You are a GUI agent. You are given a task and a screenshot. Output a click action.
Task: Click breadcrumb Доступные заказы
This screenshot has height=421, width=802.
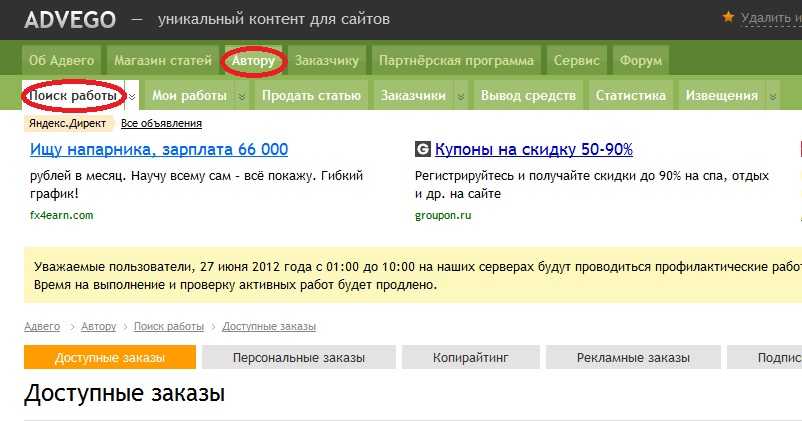pyautogui.click(x=269, y=326)
